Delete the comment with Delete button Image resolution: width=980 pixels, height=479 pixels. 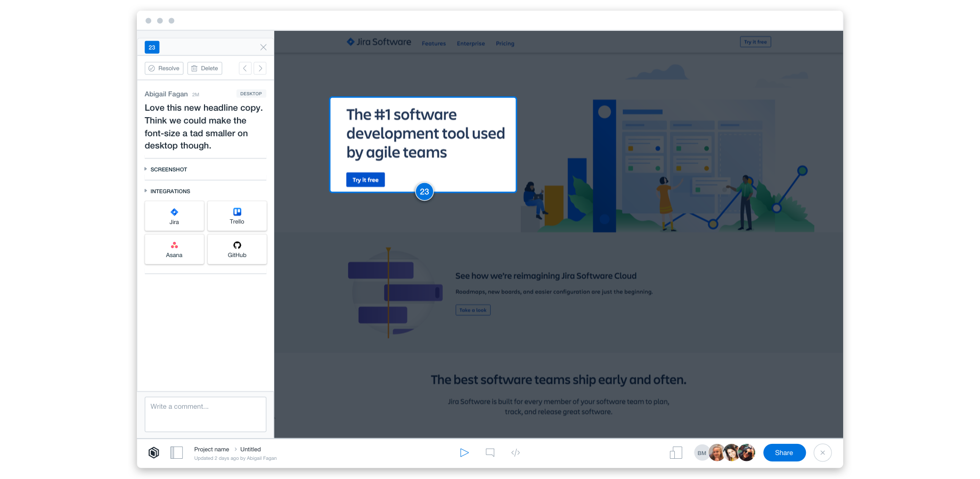(x=205, y=68)
